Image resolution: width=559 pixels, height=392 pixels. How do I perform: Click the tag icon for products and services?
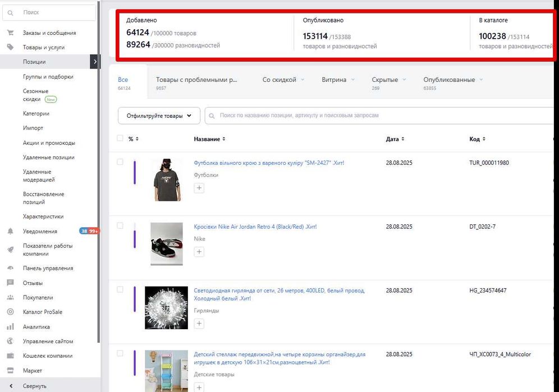(10, 48)
